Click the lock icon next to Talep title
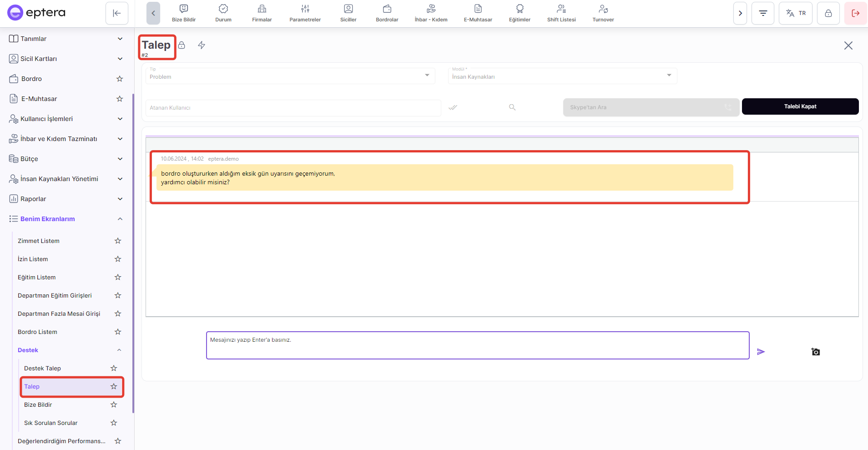This screenshot has width=868, height=450. tap(182, 45)
